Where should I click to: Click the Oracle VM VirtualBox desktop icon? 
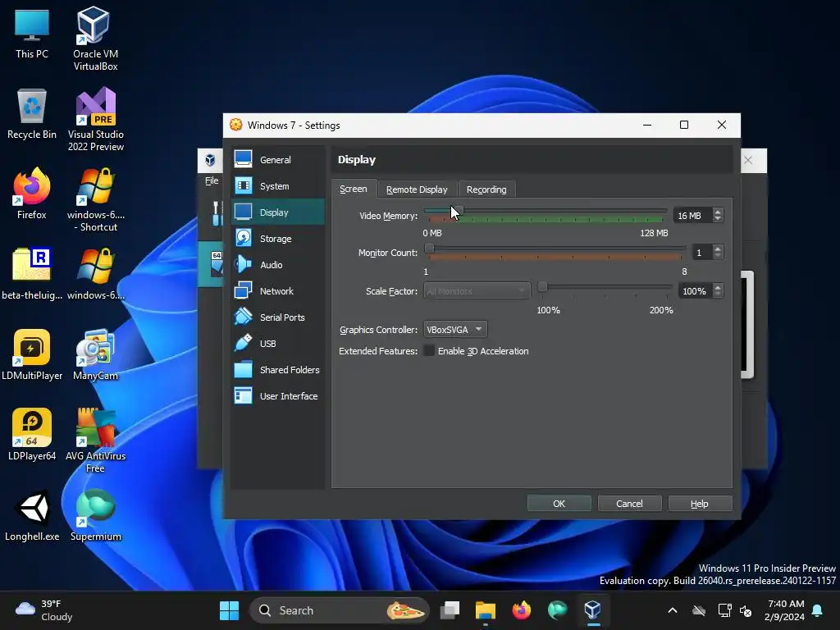point(95,39)
